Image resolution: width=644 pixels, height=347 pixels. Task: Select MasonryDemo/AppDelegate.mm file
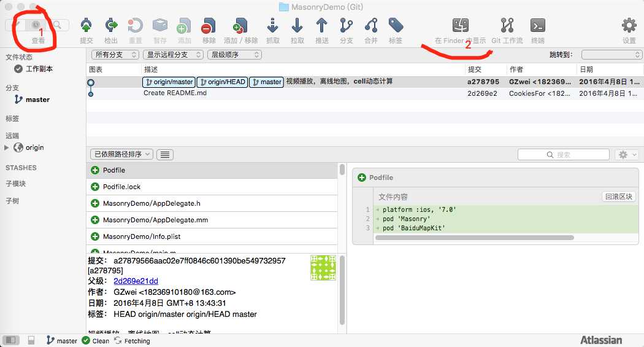click(212, 220)
